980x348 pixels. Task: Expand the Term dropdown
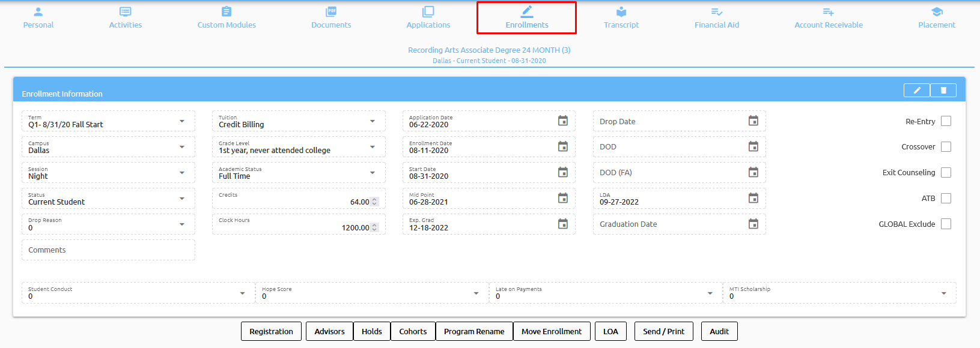click(x=182, y=121)
